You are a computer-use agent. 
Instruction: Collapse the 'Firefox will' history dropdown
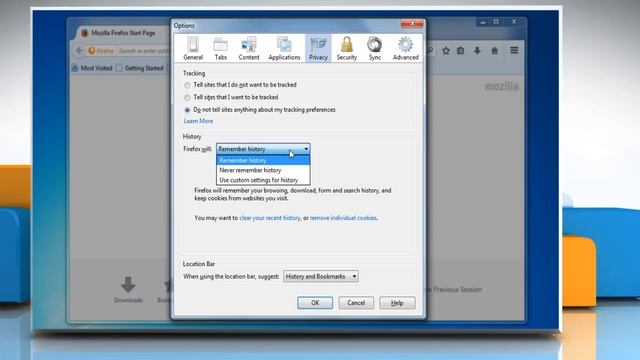263,149
